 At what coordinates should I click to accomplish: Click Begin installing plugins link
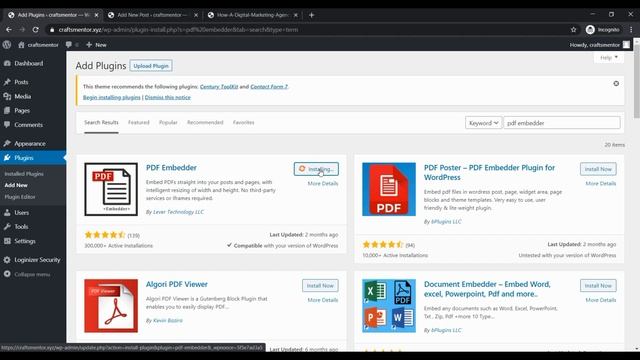point(111,98)
